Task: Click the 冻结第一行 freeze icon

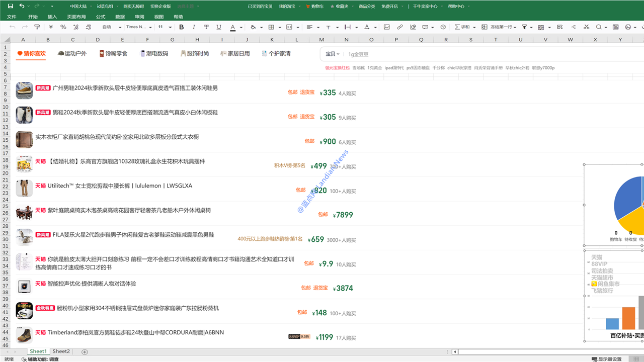Action: [484, 27]
